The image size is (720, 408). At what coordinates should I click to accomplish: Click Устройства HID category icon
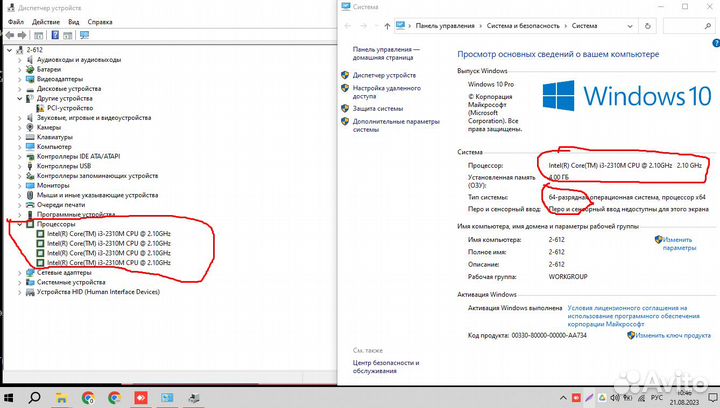click(x=30, y=292)
